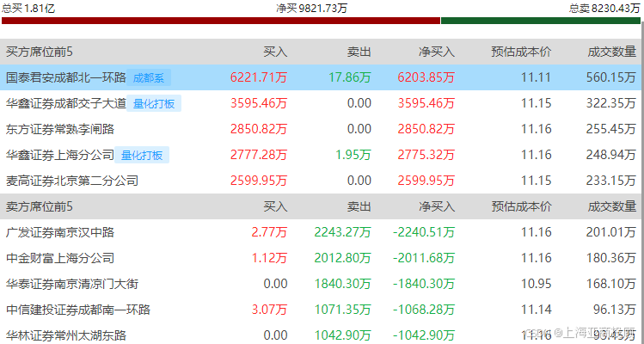The image size is (644, 344).
Task: Click 净买入 column header in seller table
Action: pyautogui.click(x=437, y=206)
